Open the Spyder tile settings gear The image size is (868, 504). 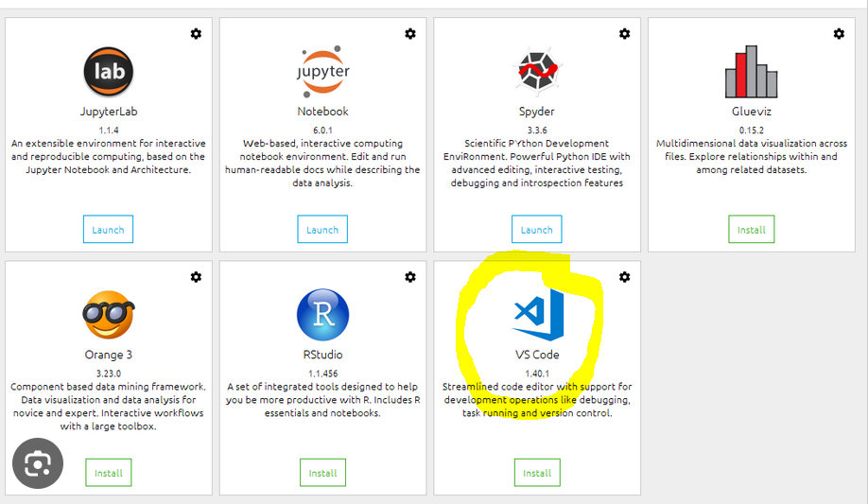coord(624,34)
